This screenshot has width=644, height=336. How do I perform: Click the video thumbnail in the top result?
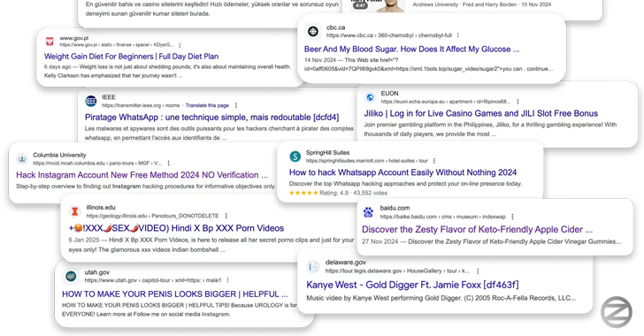(x=378, y=5)
